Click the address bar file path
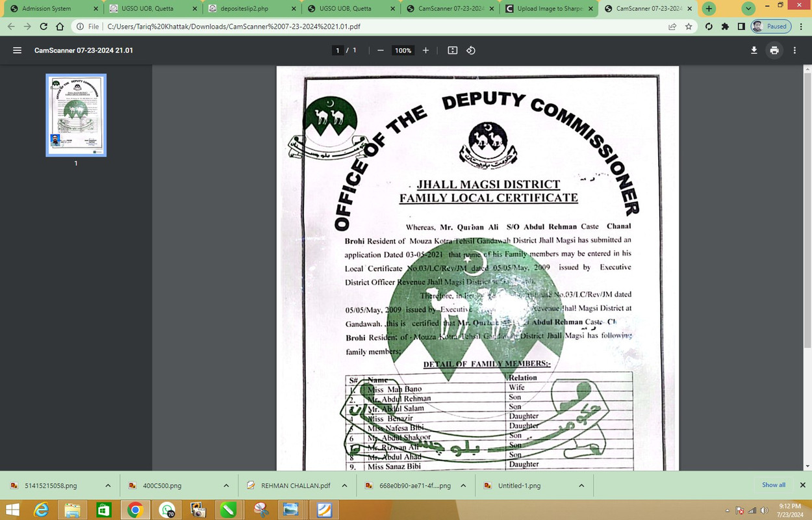812x520 pixels. tap(234, 27)
